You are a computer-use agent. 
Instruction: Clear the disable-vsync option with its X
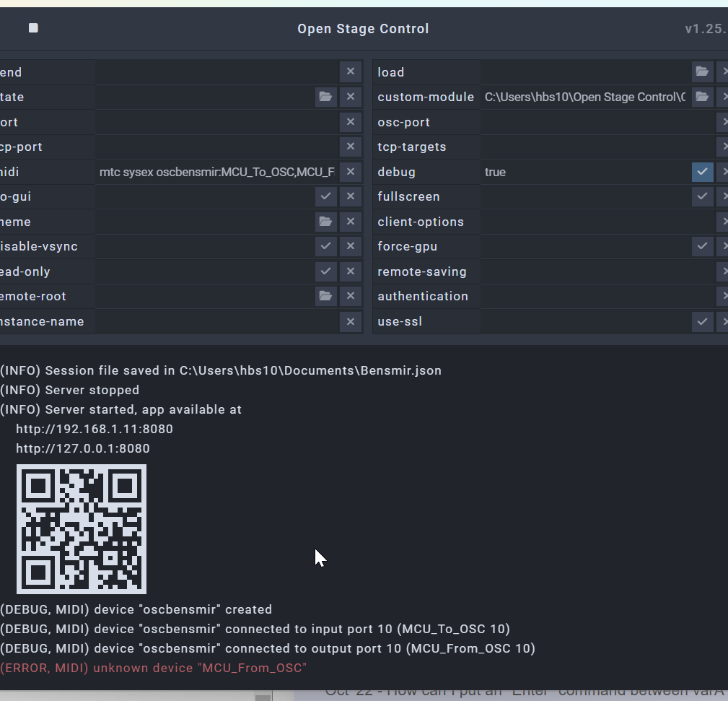[x=351, y=245]
